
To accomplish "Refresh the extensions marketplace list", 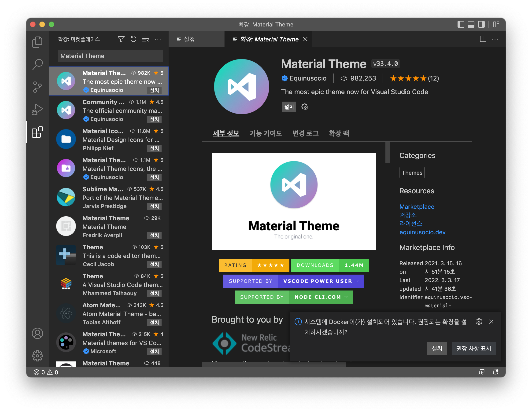I will coord(133,39).
